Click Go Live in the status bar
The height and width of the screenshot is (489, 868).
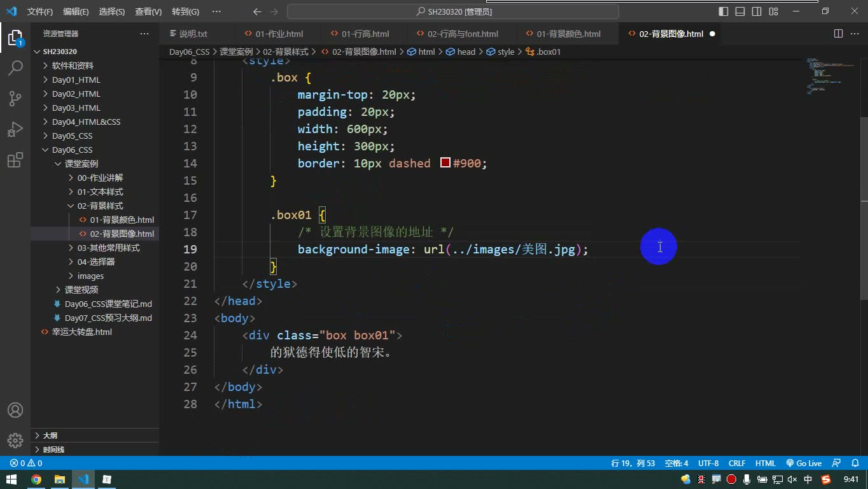(x=804, y=464)
